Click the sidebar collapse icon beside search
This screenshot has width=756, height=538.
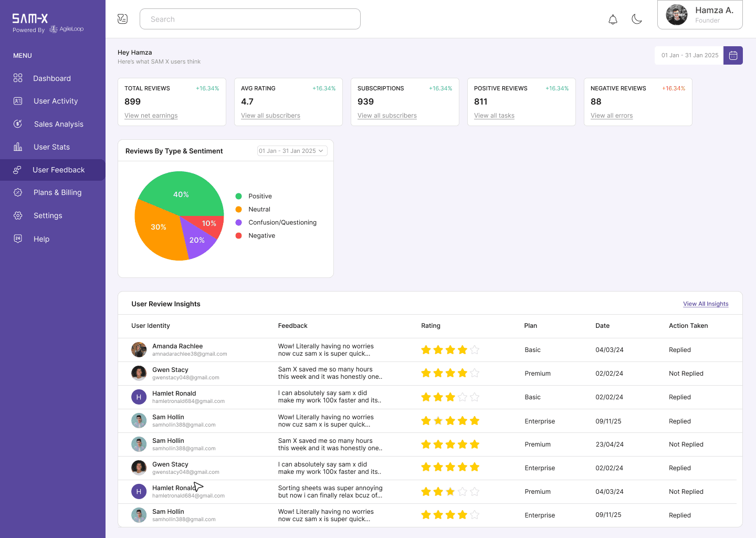(x=123, y=19)
